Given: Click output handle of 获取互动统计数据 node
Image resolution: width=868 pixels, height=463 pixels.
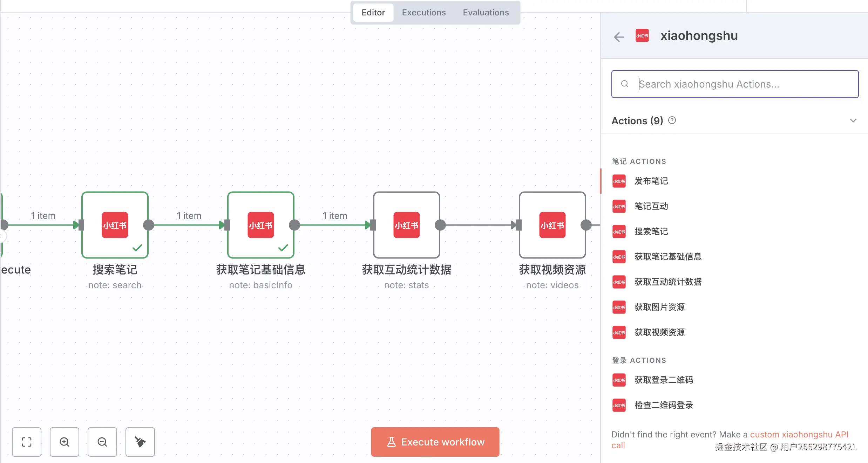Looking at the screenshot, I should pos(440,225).
